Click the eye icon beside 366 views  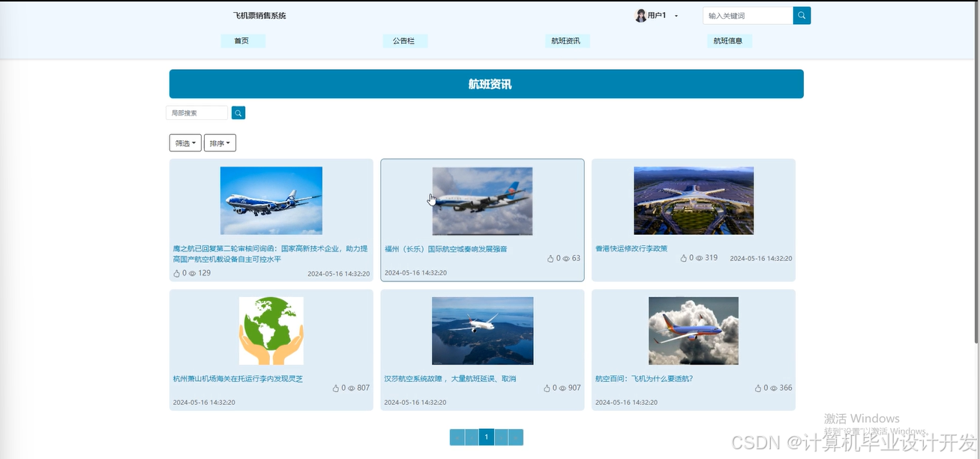[x=774, y=388]
